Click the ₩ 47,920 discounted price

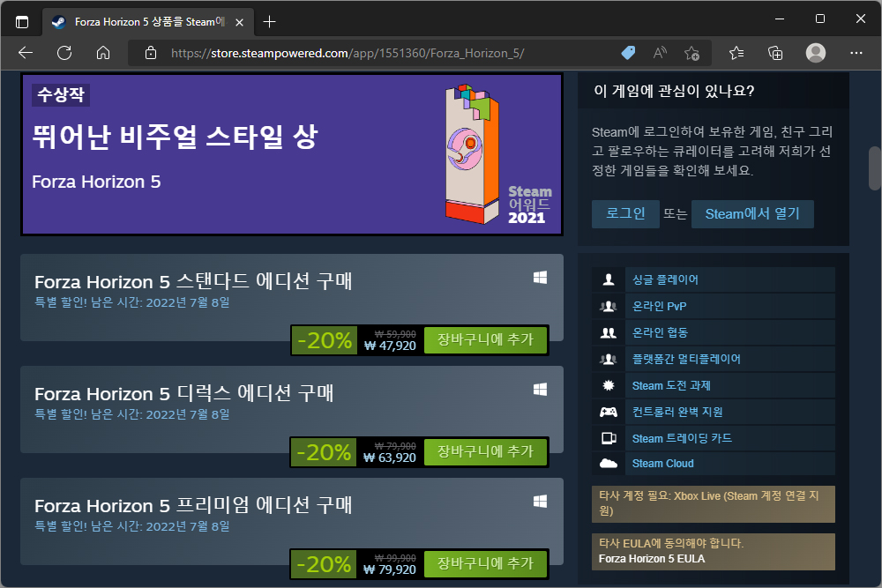point(390,346)
